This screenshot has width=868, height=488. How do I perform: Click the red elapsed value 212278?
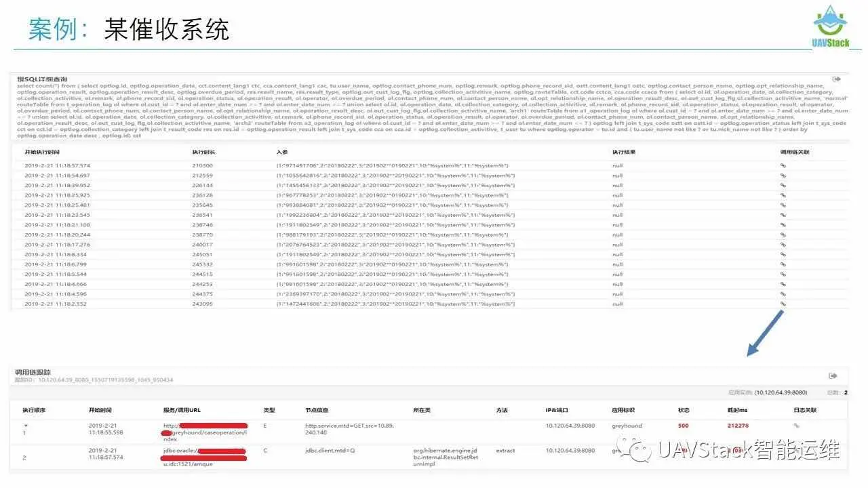coord(738,426)
